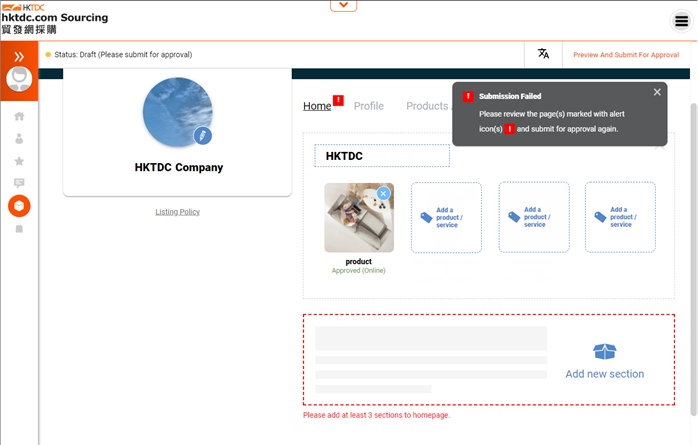Viewport: 698px width, 445px height.
Task: Click the Add new section box icon
Action: coord(605,352)
